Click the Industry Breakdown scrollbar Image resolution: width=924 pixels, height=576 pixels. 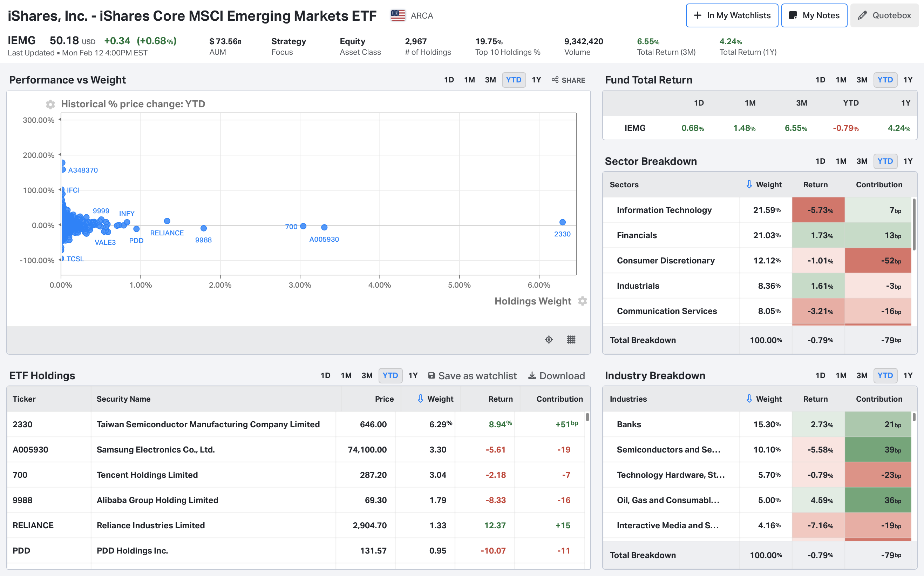pyautogui.click(x=914, y=417)
